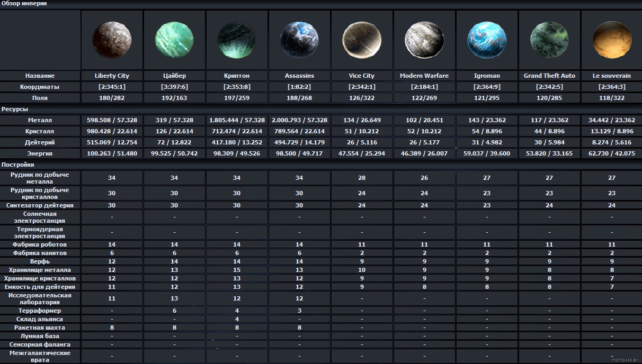642x364 pixels.
Task: Click the Рудник по добыче металла label
Action: click(x=40, y=178)
